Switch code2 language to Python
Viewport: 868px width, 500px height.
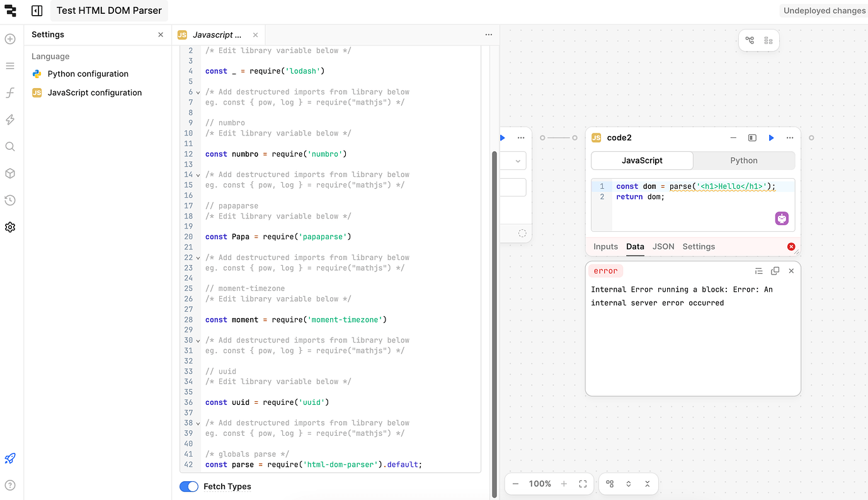744,161
